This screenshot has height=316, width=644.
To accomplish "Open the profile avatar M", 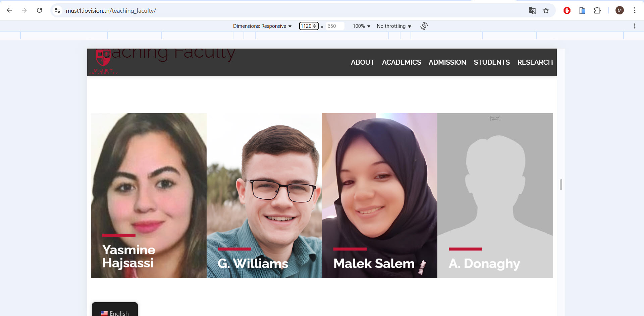I will point(620,11).
